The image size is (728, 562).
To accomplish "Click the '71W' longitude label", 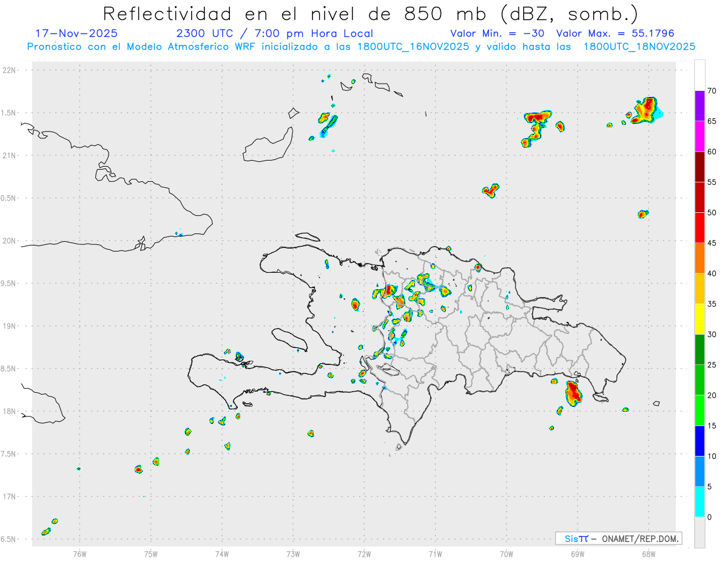I will 435,553.
